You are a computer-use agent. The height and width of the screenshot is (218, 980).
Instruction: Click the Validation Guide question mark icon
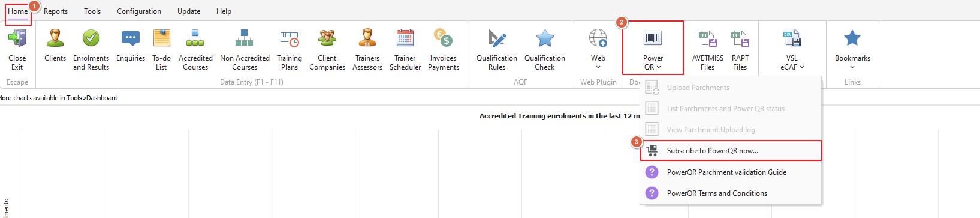click(652, 172)
